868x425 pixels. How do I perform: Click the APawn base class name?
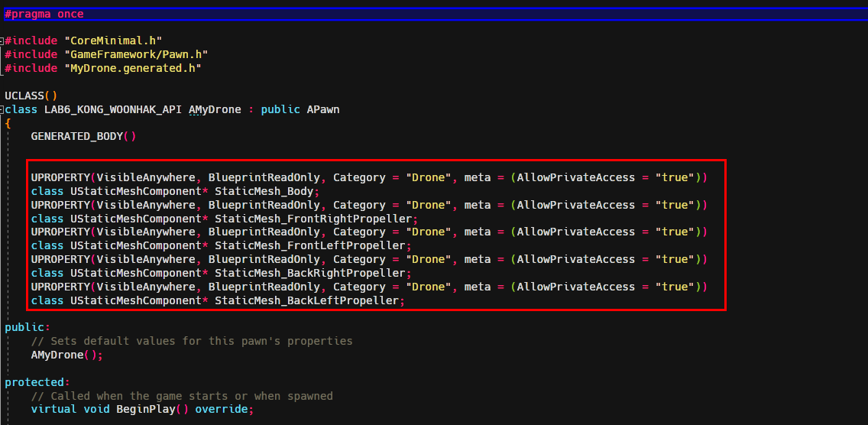[x=323, y=110]
